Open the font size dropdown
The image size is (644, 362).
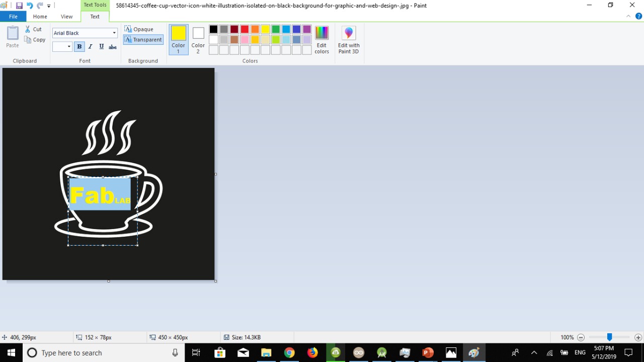tap(69, 47)
